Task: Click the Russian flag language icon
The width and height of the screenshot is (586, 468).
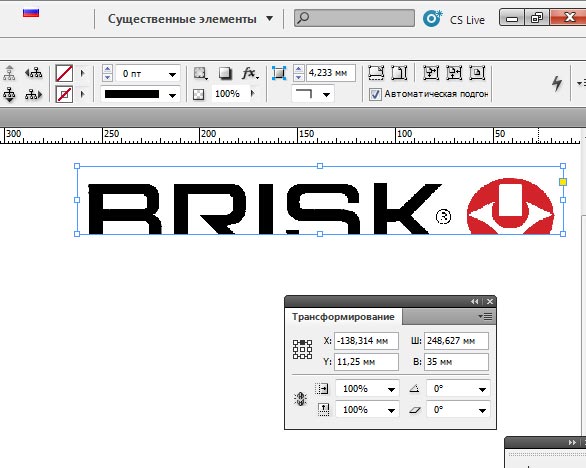Action: tap(31, 13)
